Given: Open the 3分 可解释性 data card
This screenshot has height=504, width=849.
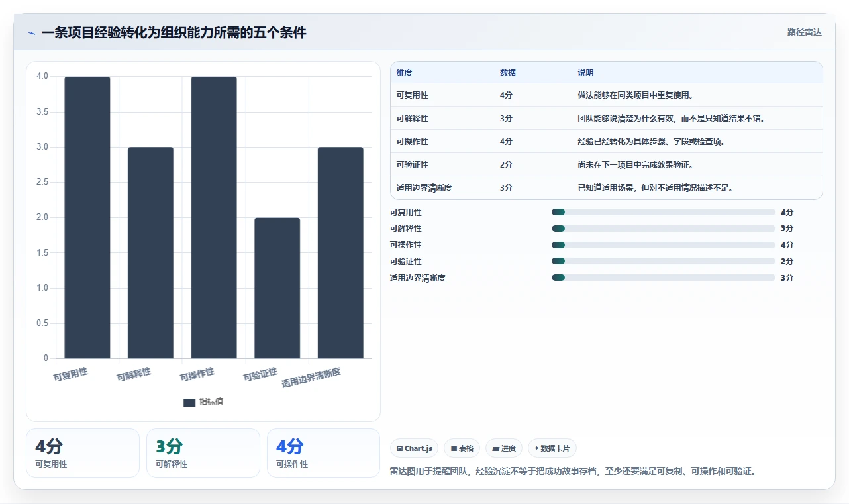Looking at the screenshot, I should point(203,453).
